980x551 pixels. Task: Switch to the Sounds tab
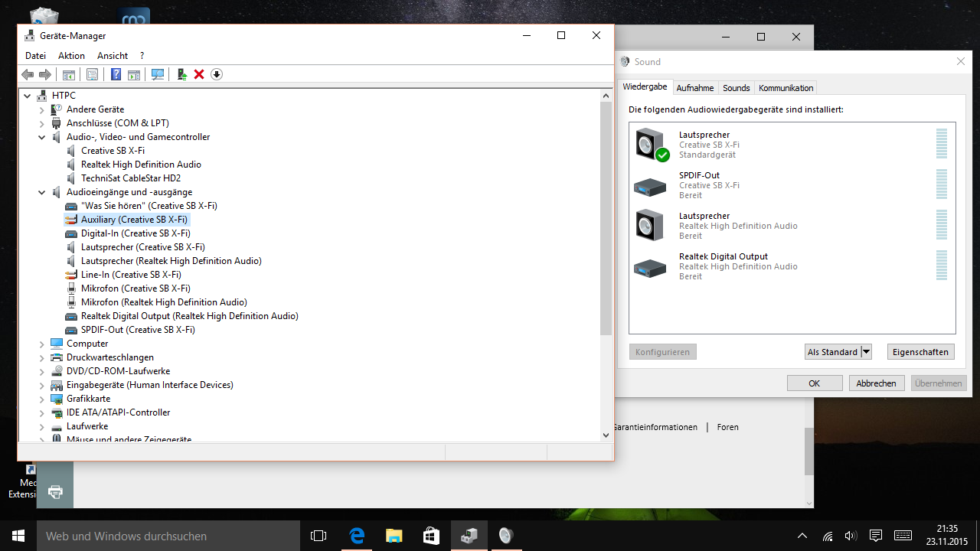(737, 88)
